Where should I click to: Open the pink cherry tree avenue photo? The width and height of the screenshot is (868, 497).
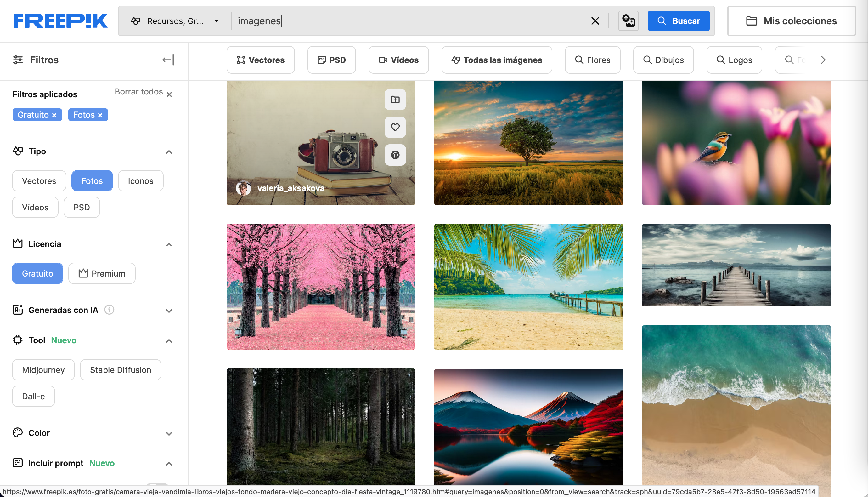click(321, 287)
